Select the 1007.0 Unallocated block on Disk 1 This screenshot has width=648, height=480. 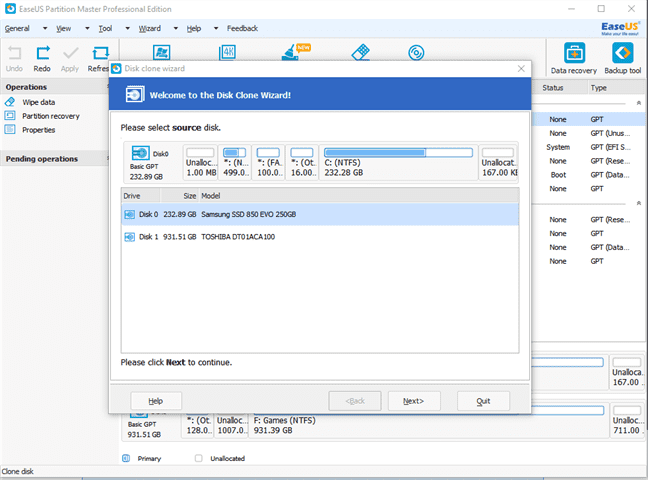[x=231, y=425]
